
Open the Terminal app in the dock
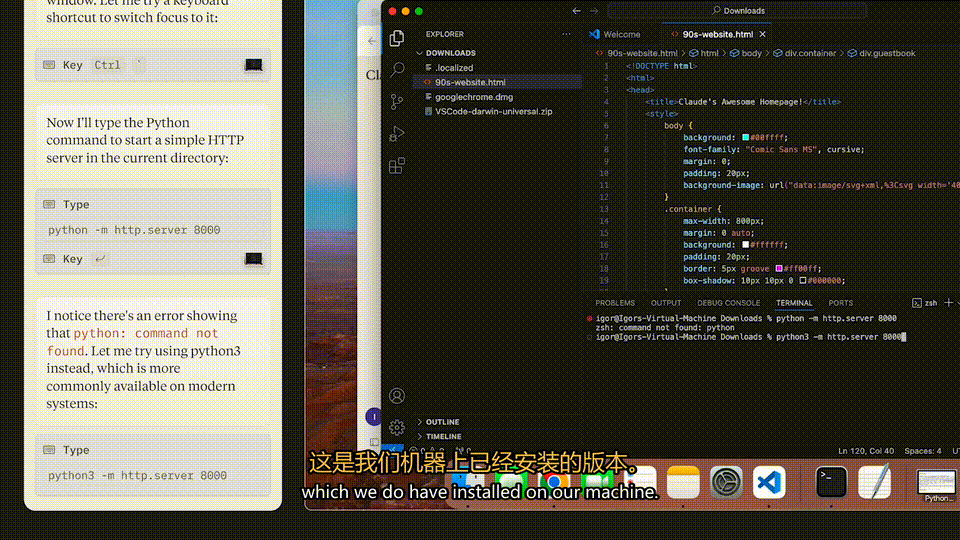[831, 482]
